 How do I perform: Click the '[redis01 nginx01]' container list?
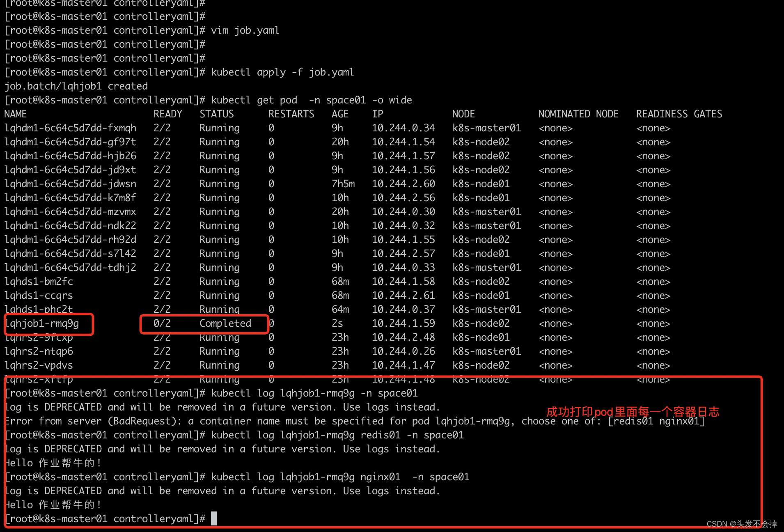pos(656,421)
